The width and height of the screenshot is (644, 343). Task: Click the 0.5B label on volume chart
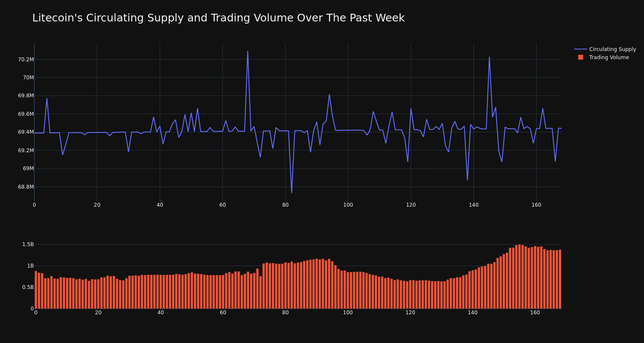pos(28,287)
